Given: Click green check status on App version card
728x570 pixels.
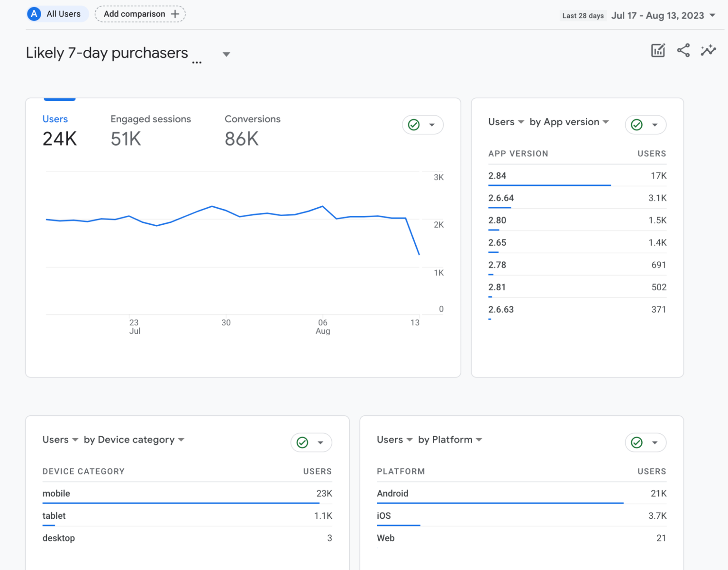Looking at the screenshot, I should coord(637,125).
